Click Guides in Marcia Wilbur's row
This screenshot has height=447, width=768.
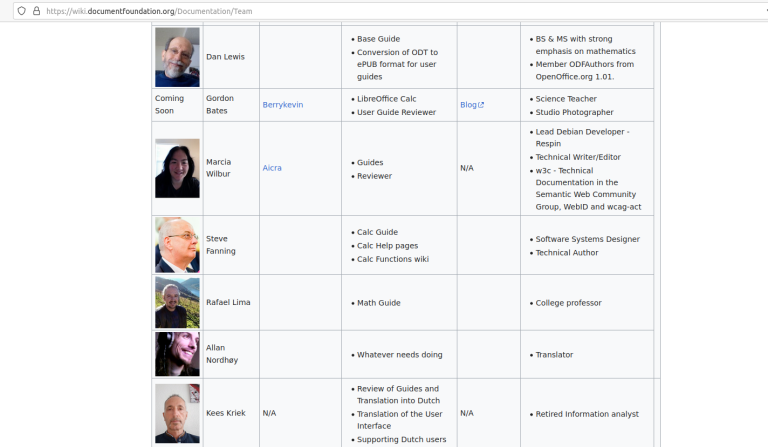point(370,163)
